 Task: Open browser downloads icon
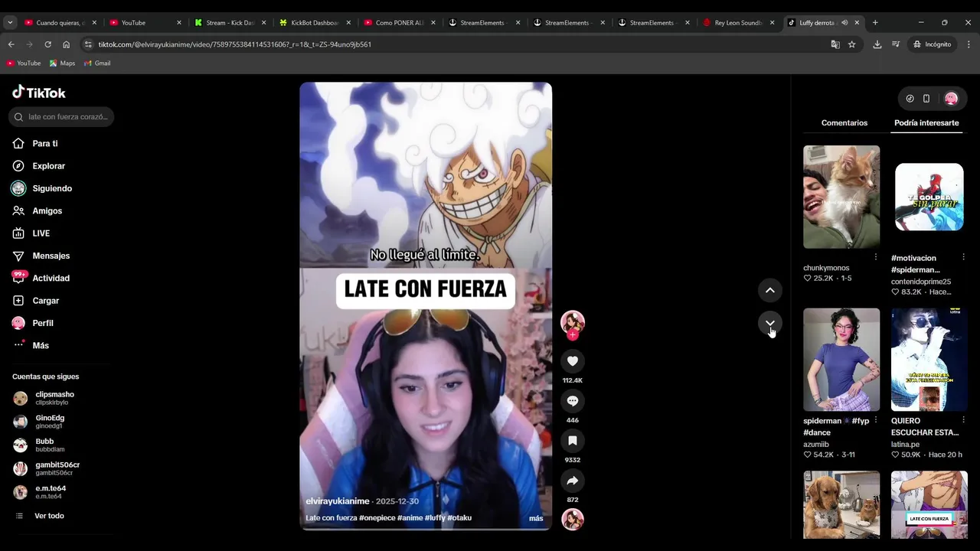[877, 44]
